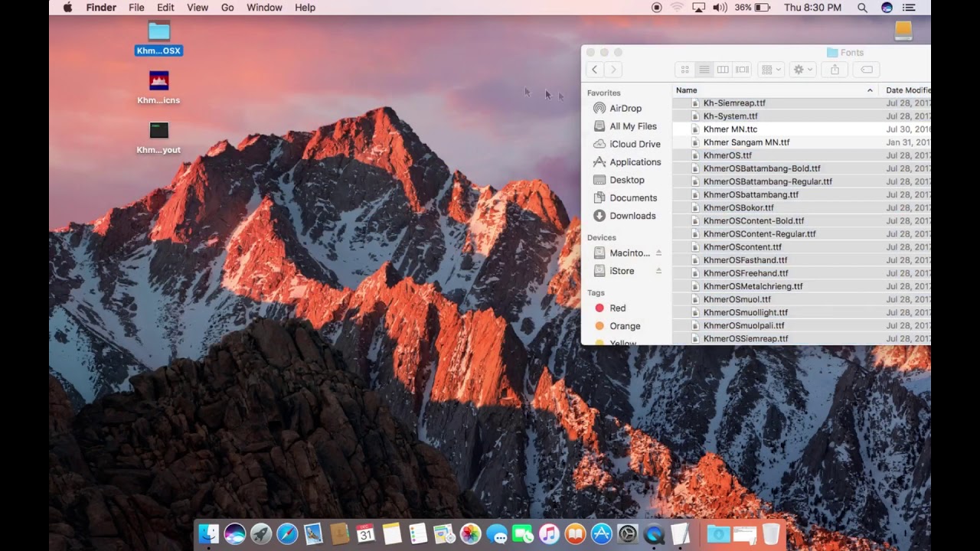Open Launchpad from the Dock
The image size is (980, 551).
(261, 533)
